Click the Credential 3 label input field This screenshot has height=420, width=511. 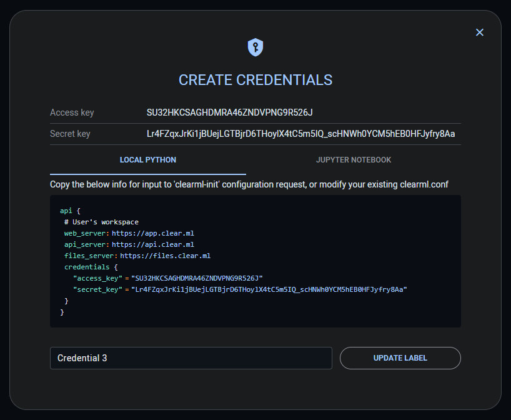tap(191, 357)
